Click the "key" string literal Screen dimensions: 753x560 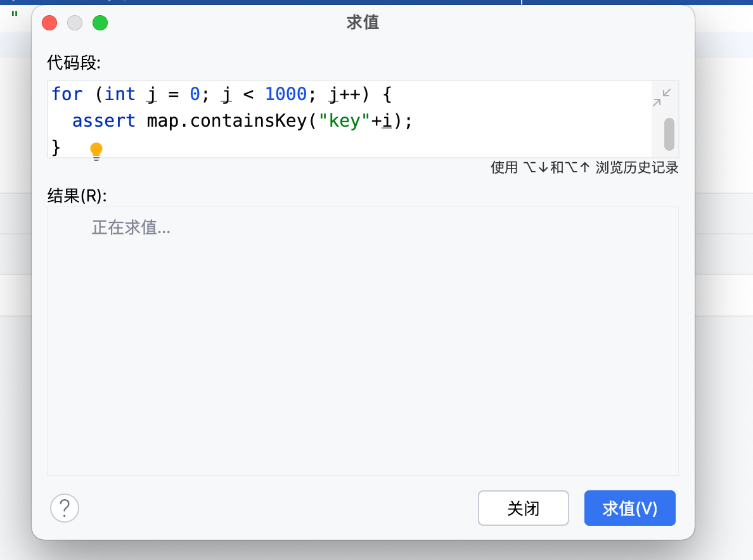344,121
